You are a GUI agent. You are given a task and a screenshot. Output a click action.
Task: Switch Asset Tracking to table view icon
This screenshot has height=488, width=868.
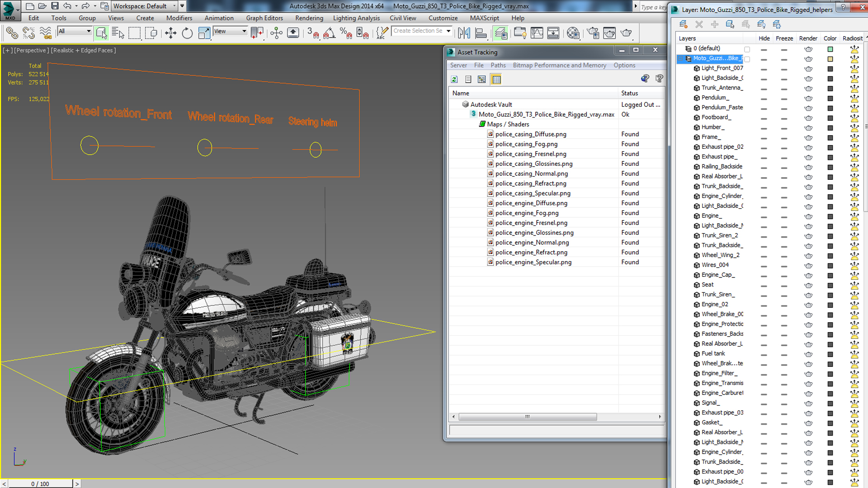click(496, 80)
